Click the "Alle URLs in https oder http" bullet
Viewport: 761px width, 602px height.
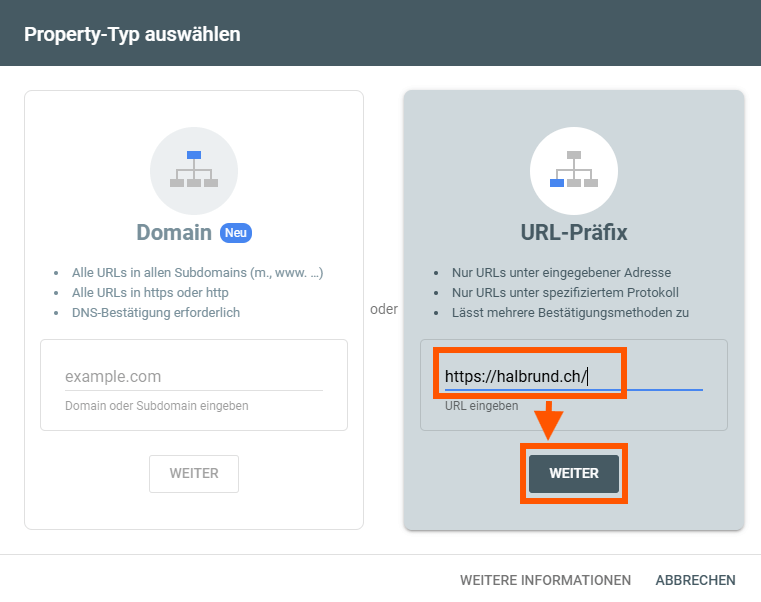pos(150,292)
